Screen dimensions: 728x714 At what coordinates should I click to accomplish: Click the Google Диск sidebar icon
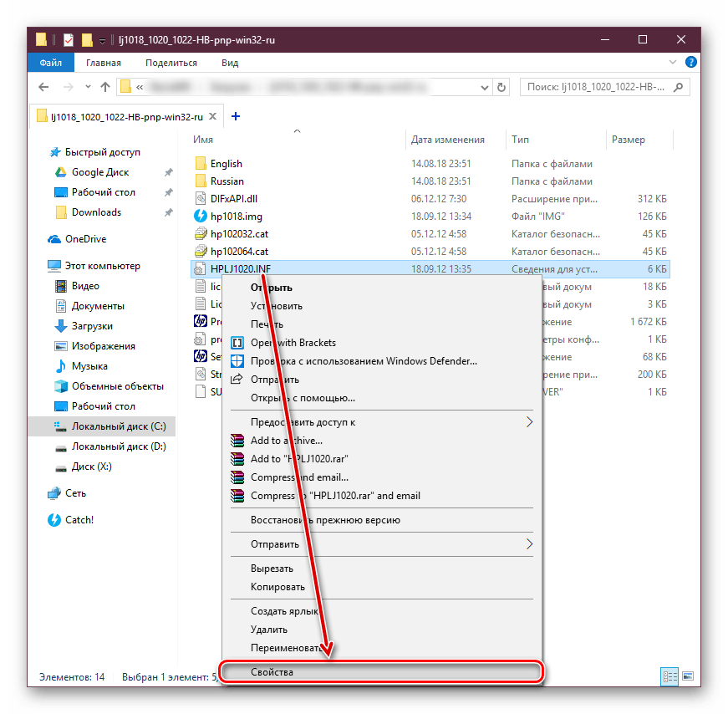click(59, 172)
